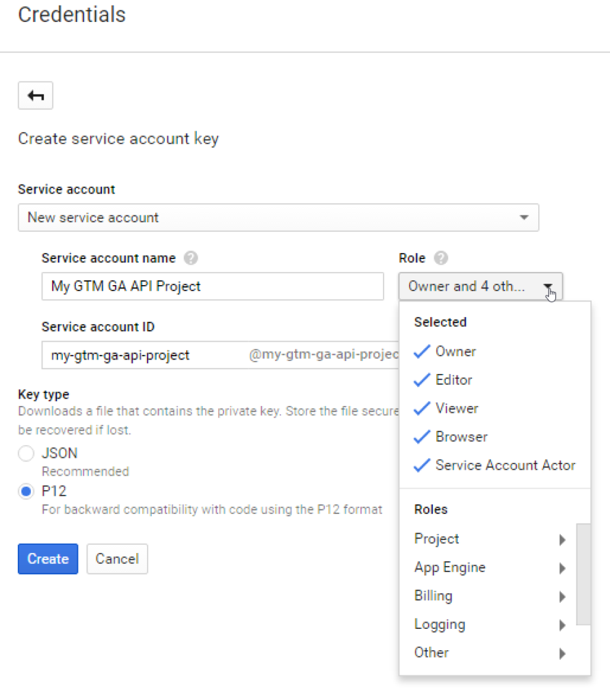Uncheck Service Account Actor role
610x700 pixels.
(x=505, y=466)
